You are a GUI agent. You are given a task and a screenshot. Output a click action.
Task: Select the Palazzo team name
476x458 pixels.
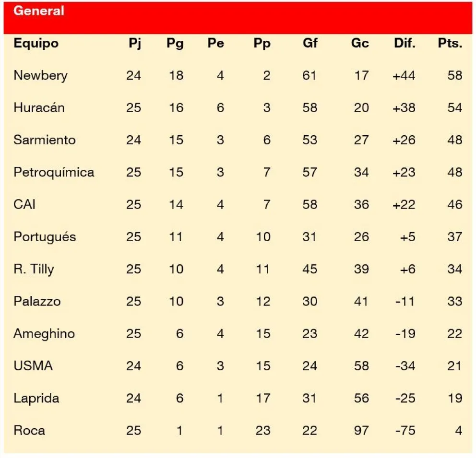(x=37, y=301)
